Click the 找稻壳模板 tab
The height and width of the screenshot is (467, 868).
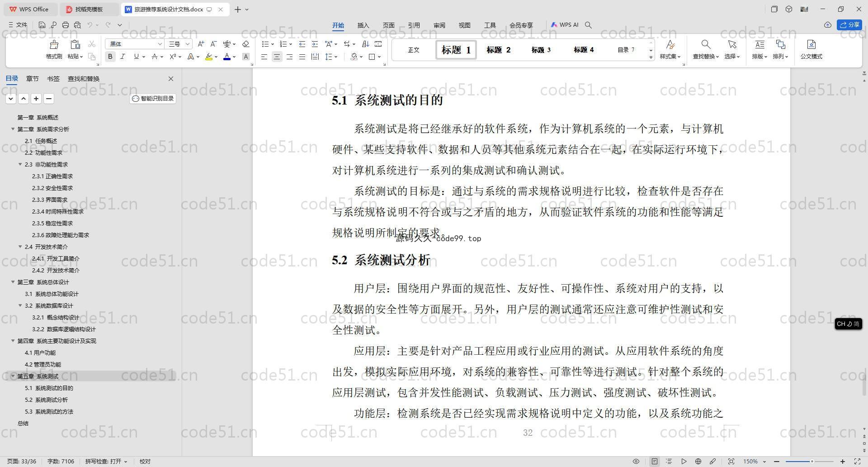(89, 9)
